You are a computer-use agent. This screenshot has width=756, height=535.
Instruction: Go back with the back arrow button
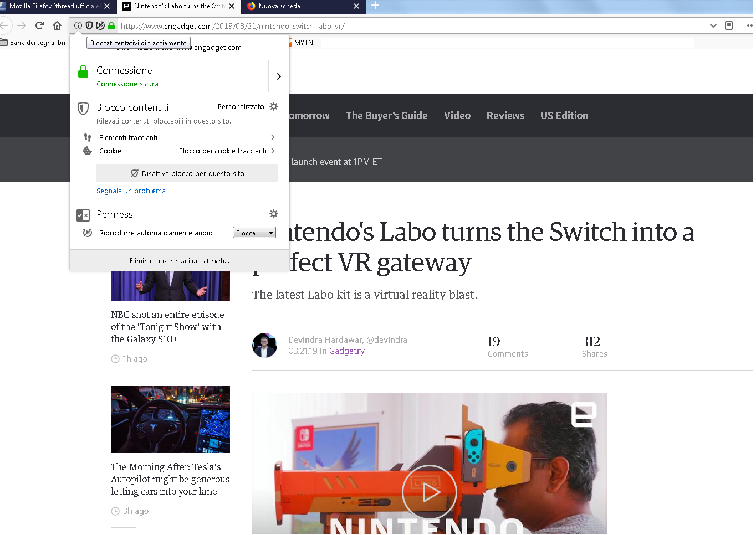coord(4,25)
